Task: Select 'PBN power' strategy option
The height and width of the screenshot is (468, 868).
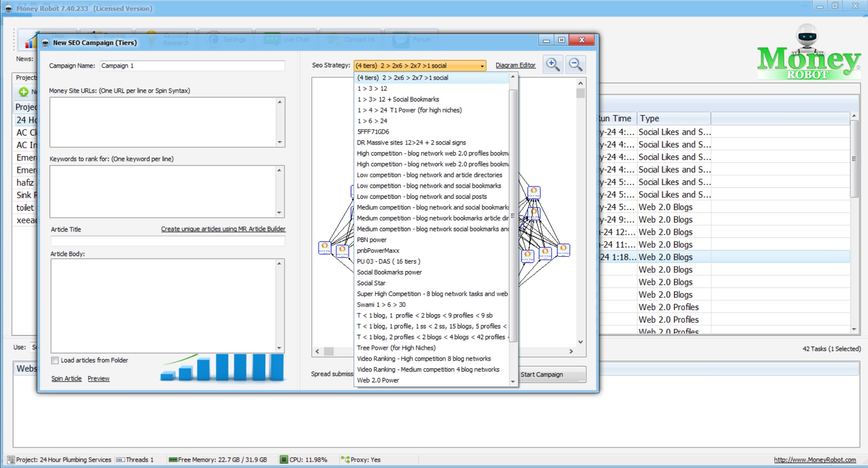Action: click(x=431, y=240)
